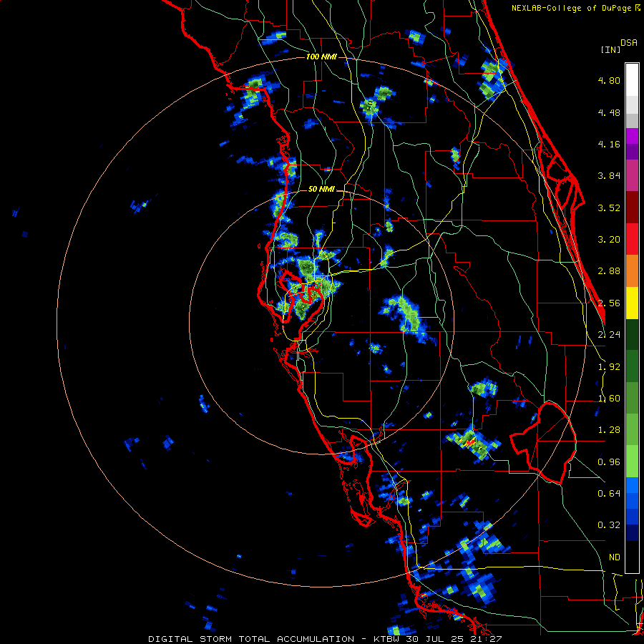This screenshot has height=644, width=644.
Task: Click the [IN] units label
Action: tap(610, 49)
